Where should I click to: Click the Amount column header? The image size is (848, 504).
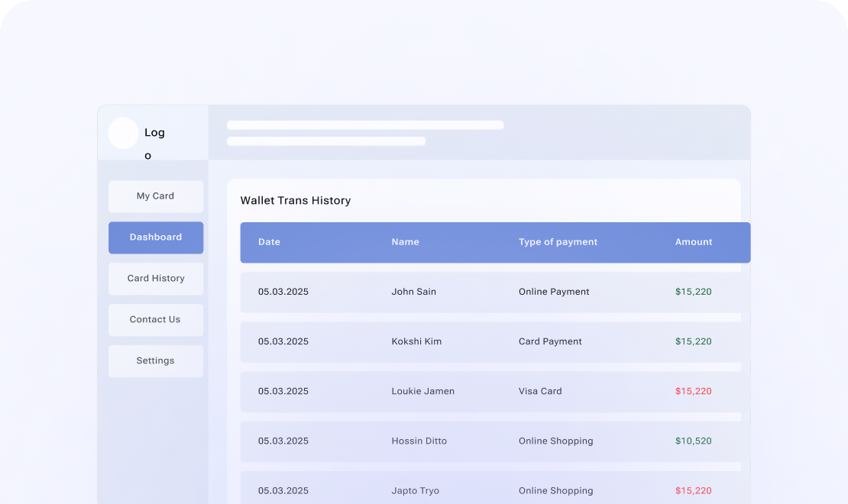point(693,242)
